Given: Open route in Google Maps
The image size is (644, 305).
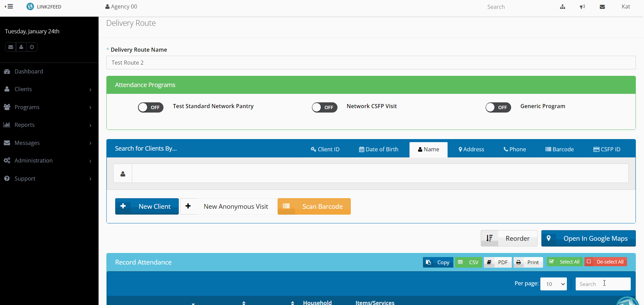Looking at the screenshot, I should 588,238.
